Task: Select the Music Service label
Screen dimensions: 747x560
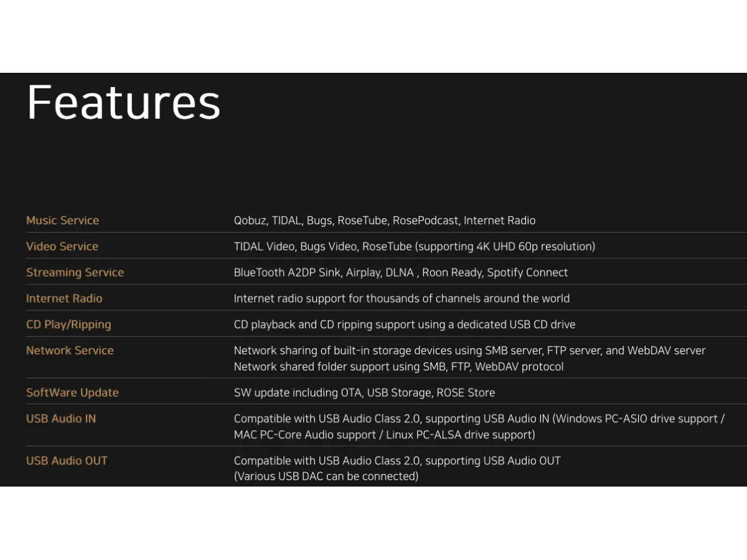Action: click(62, 220)
